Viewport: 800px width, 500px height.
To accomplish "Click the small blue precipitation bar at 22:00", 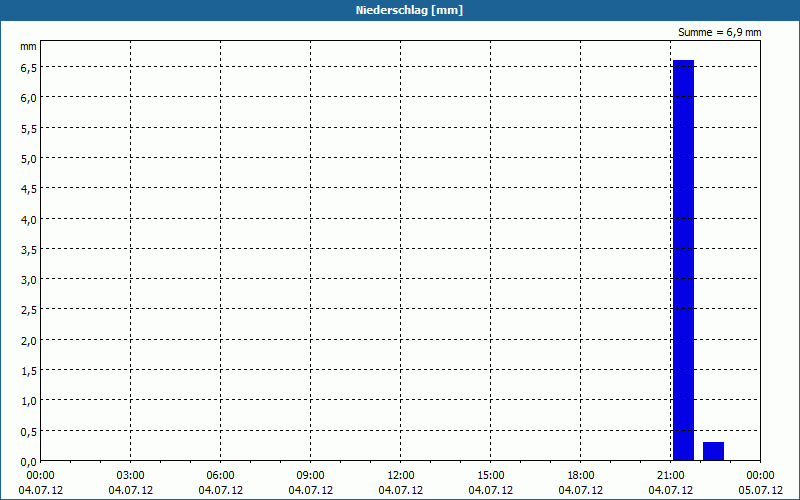I will click(x=713, y=451).
